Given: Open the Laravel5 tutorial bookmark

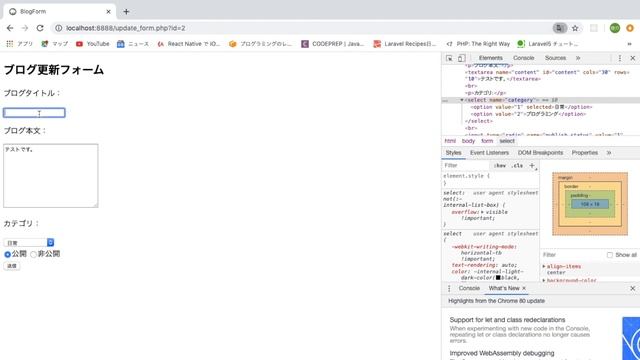Looking at the screenshot, I should (x=548, y=44).
